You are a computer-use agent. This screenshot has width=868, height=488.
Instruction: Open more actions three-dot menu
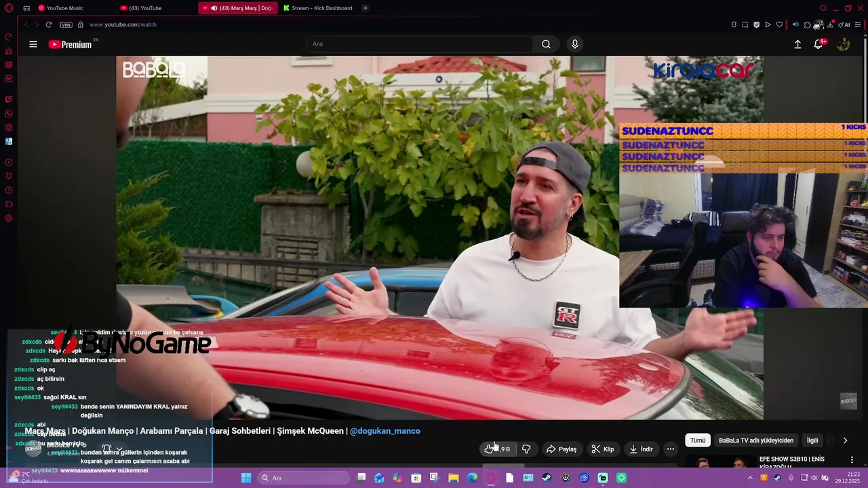coord(671,449)
